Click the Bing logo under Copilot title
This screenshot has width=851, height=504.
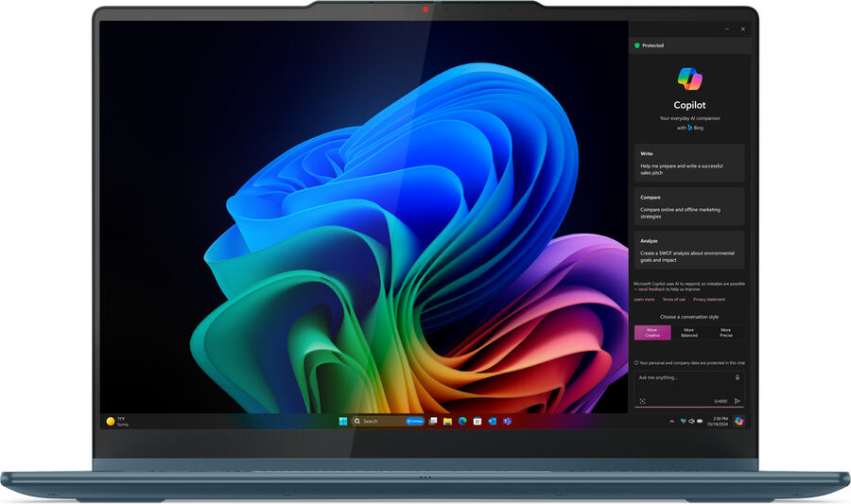click(690, 128)
